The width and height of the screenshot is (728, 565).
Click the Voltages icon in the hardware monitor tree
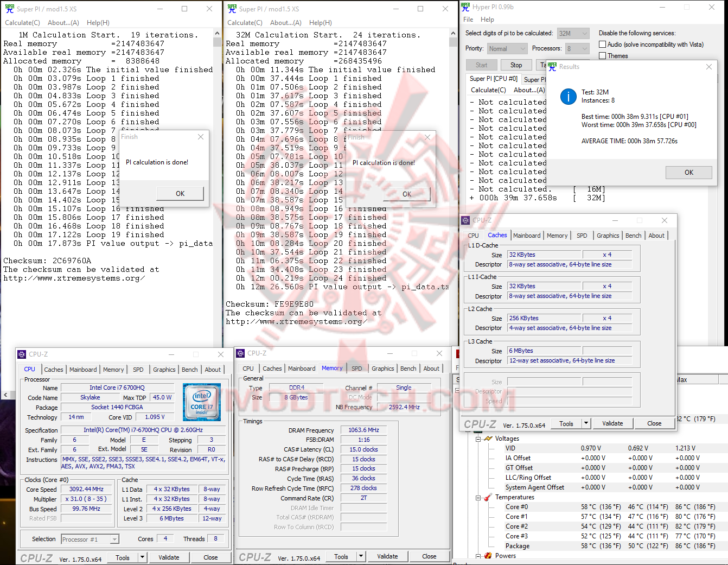(488, 439)
